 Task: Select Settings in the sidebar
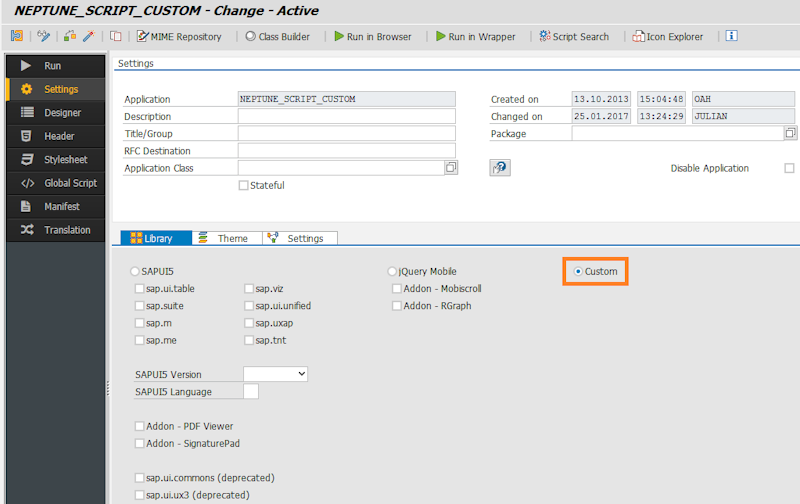pyautogui.click(x=56, y=89)
